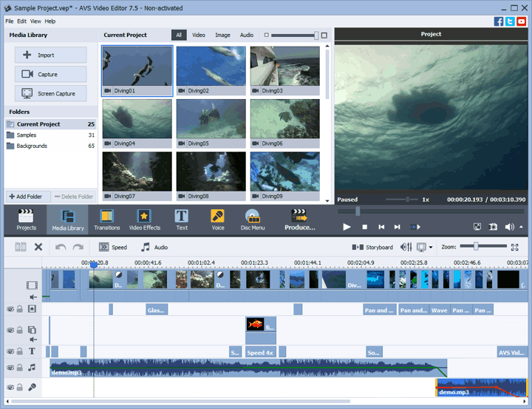
Task: Toggle visibility of audio mix track
Action: (10, 368)
